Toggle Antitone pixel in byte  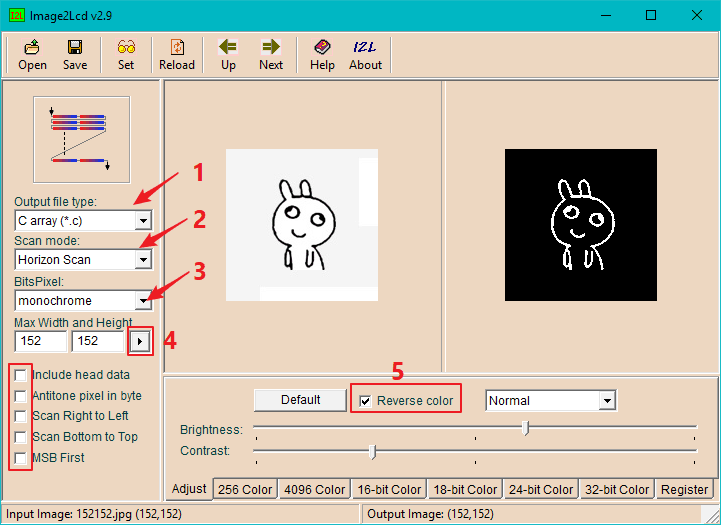[x=20, y=396]
